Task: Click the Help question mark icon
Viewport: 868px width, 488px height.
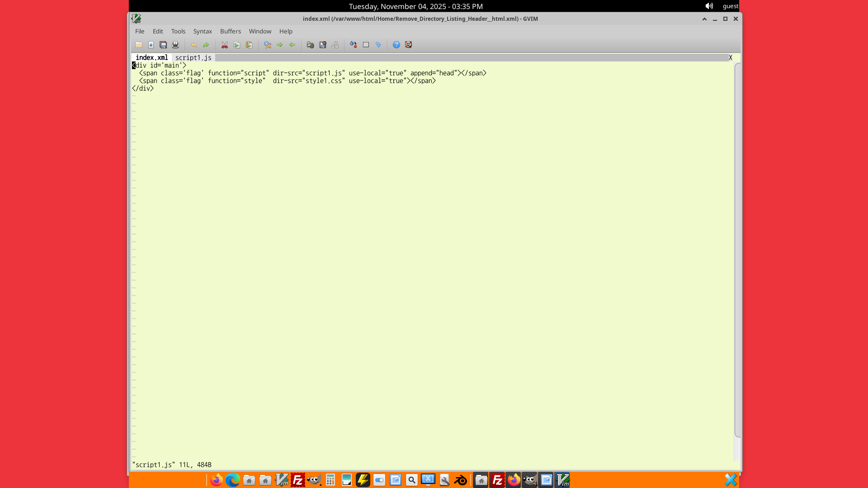Action: tap(396, 45)
